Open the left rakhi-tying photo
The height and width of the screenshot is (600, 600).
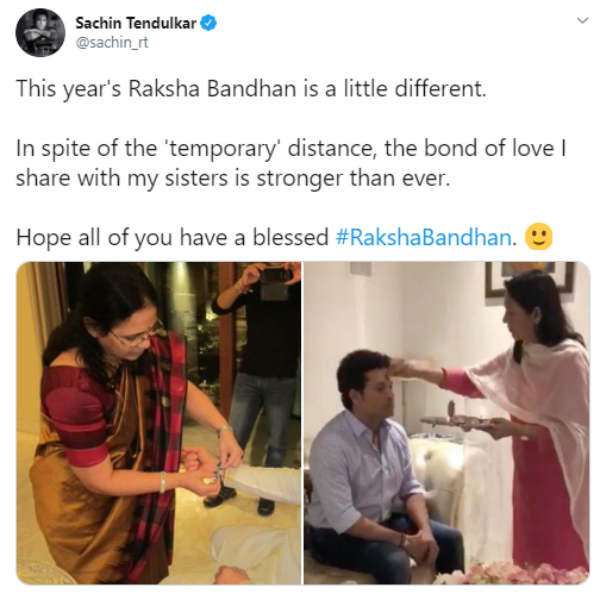pyautogui.click(x=158, y=423)
